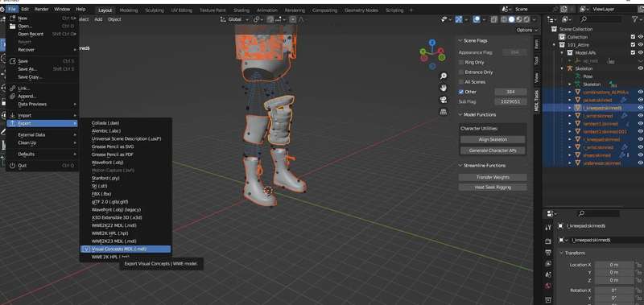Open the MDL Tools sidebar tab
Screen dimensions: 644x305
coord(536,101)
